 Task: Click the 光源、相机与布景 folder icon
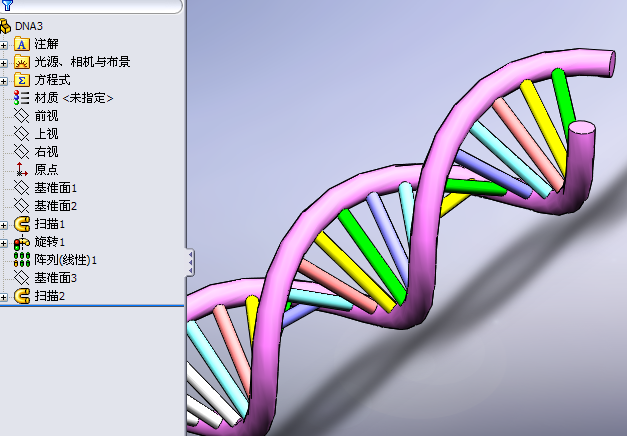[22, 62]
